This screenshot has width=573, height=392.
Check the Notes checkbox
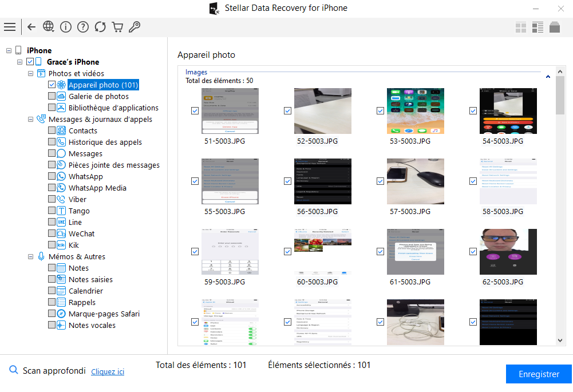point(52,268)
